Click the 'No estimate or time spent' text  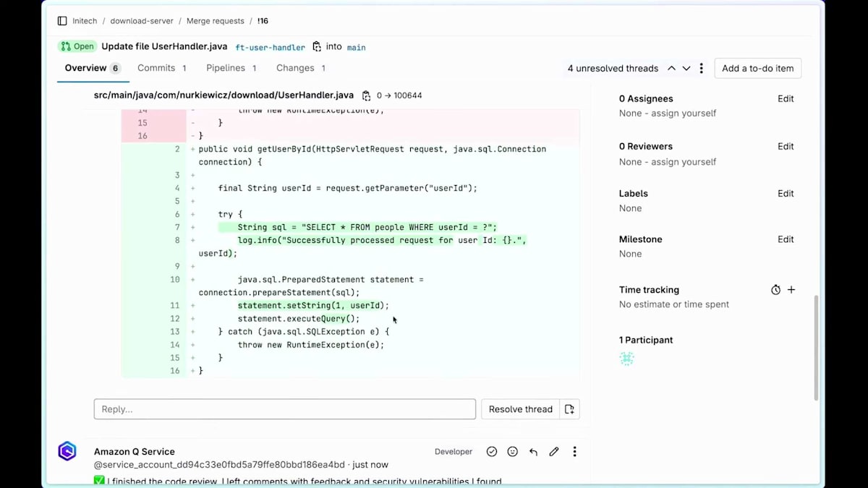coord(674,304)
